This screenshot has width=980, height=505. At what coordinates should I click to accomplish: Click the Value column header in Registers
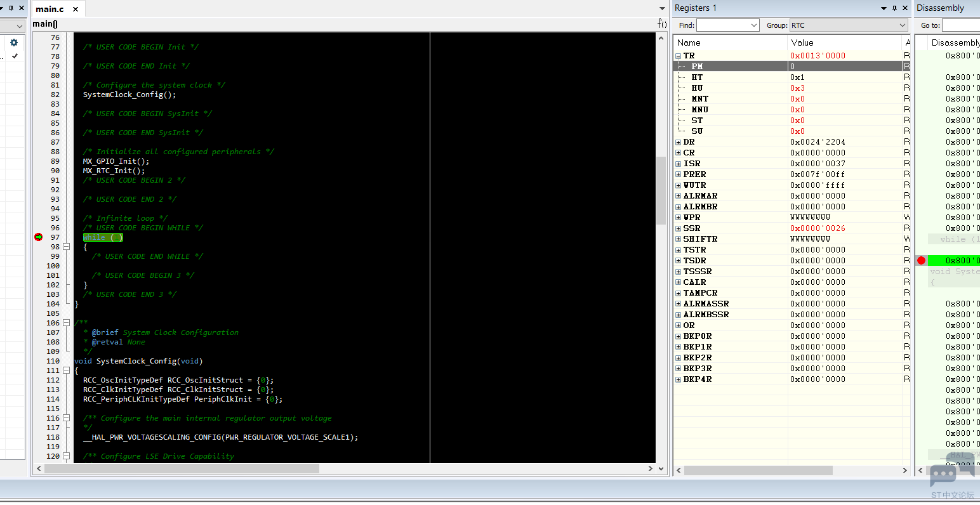[x=844, y=43]
